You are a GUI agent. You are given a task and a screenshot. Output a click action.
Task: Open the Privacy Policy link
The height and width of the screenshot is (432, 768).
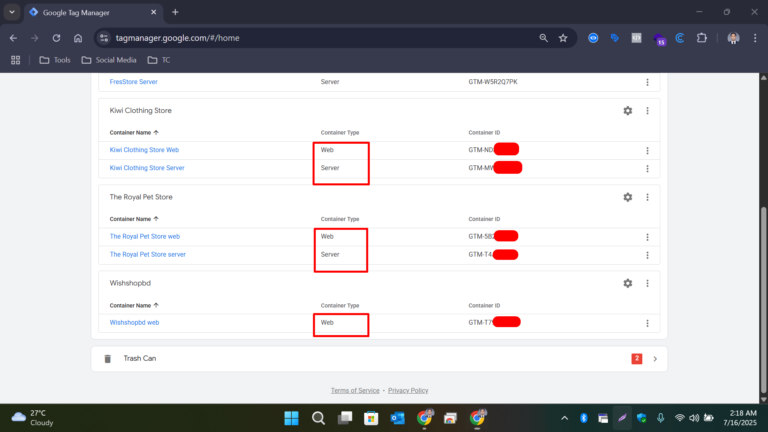click(408, 390)
